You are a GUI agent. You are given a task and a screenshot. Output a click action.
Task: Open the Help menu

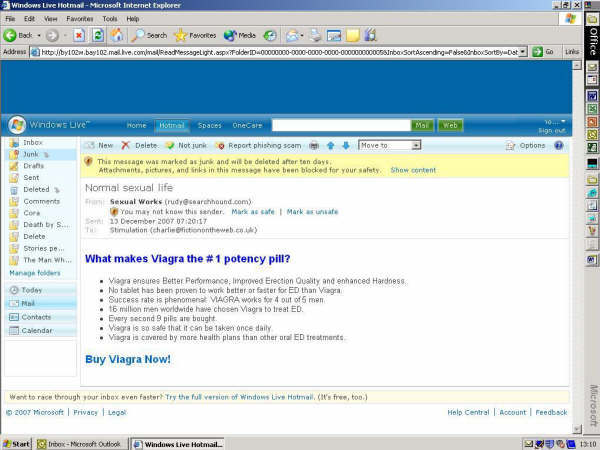[132, 19]
